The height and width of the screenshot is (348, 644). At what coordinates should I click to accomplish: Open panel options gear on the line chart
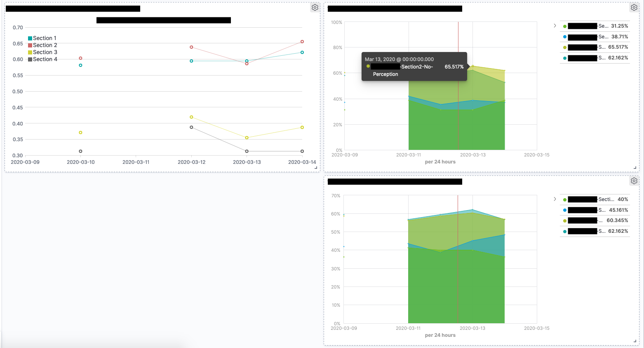tap(315, 7)
